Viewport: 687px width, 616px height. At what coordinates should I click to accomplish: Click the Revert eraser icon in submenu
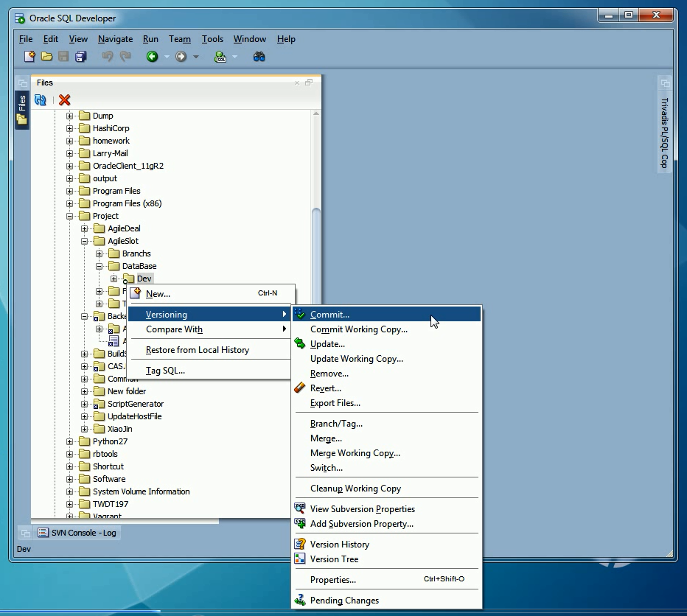pyautogui.click(x=300, y=388)
